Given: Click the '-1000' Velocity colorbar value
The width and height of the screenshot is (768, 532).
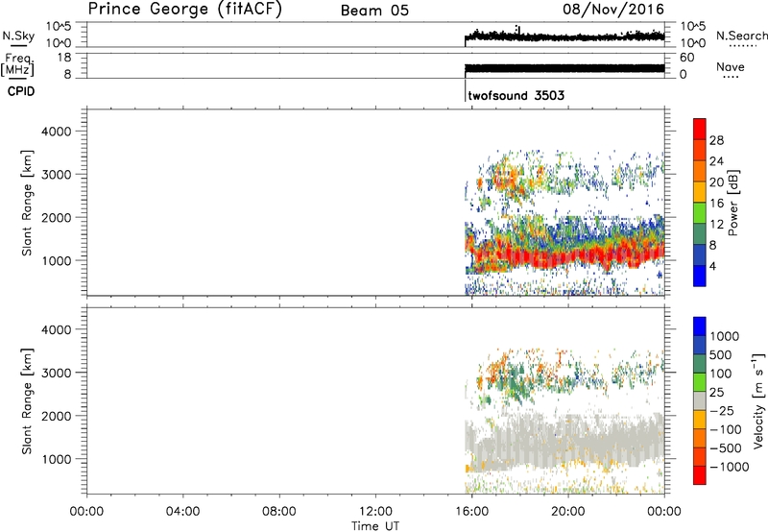Looking at the screenshot, I should pyautogui.click(x=729, y=467).
